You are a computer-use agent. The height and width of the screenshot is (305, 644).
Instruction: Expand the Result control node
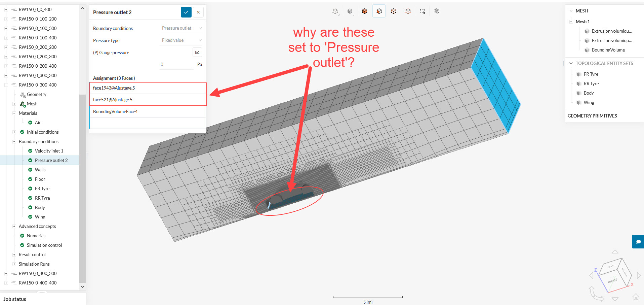click(x=14, y=255)
